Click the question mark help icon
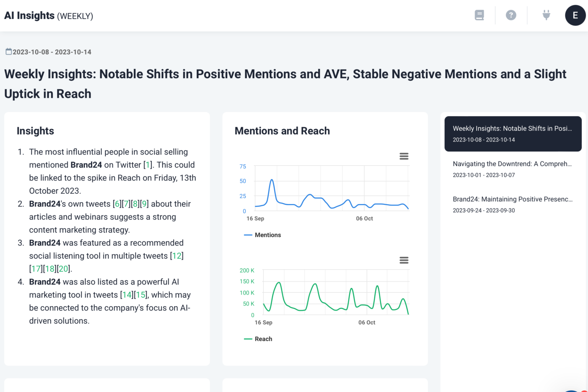588x392 pixels. [x=511, y=15]
